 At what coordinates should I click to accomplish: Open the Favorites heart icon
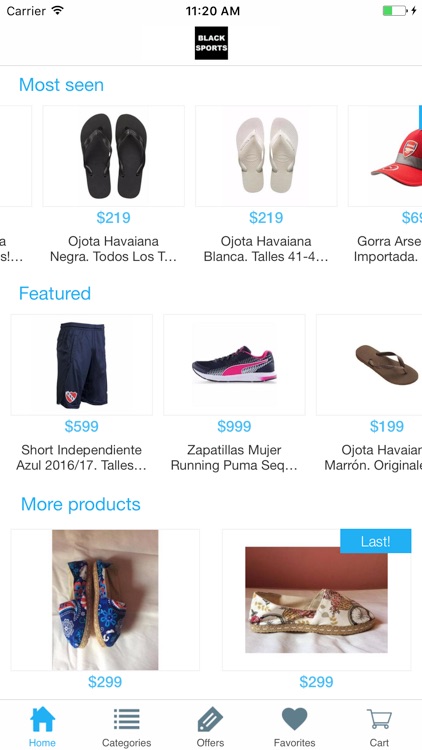click(294, 719)
